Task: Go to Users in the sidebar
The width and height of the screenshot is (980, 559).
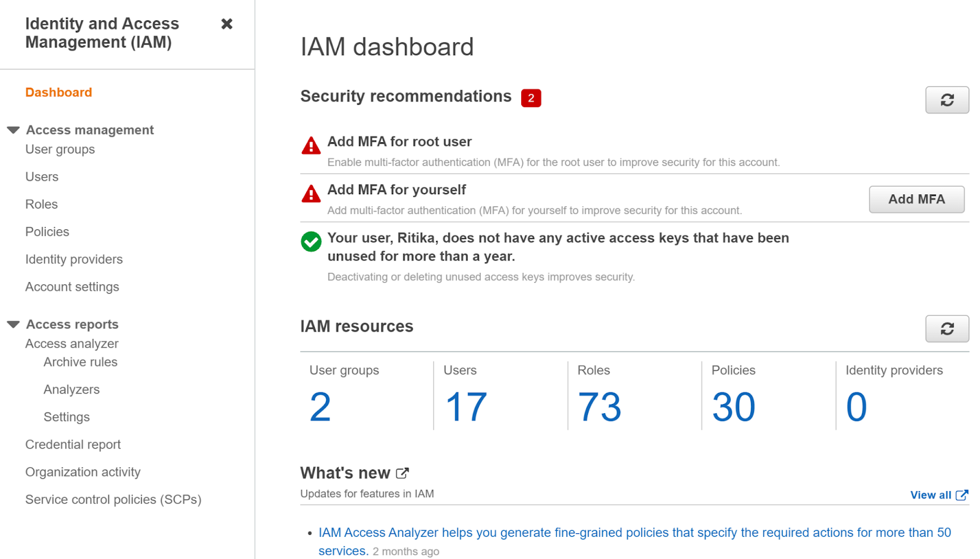Action: (42, 177)
